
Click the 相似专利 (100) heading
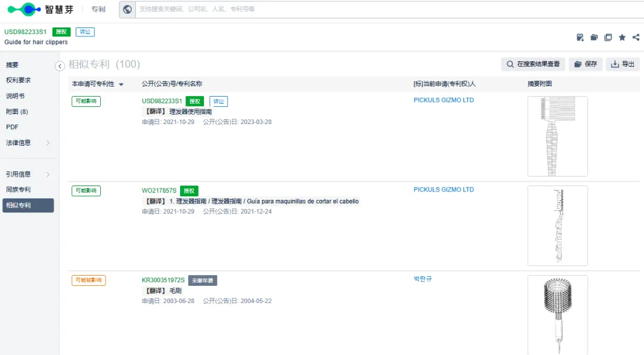104,64
